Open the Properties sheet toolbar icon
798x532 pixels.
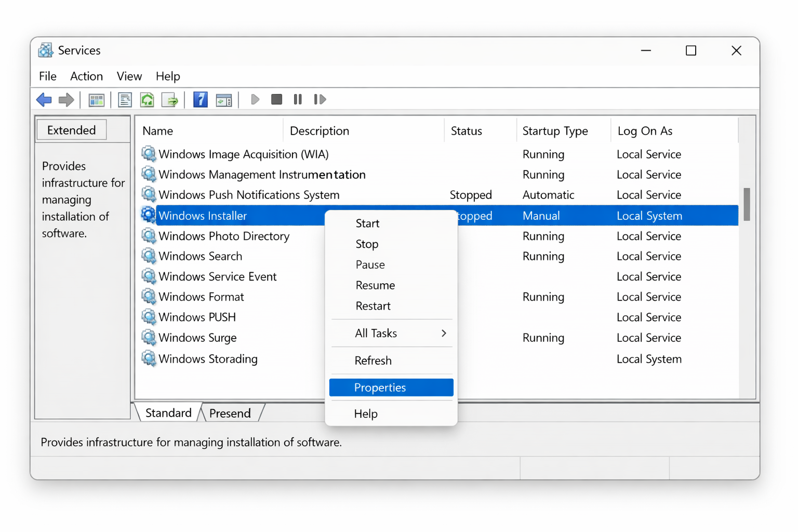[x=125, y=100]
